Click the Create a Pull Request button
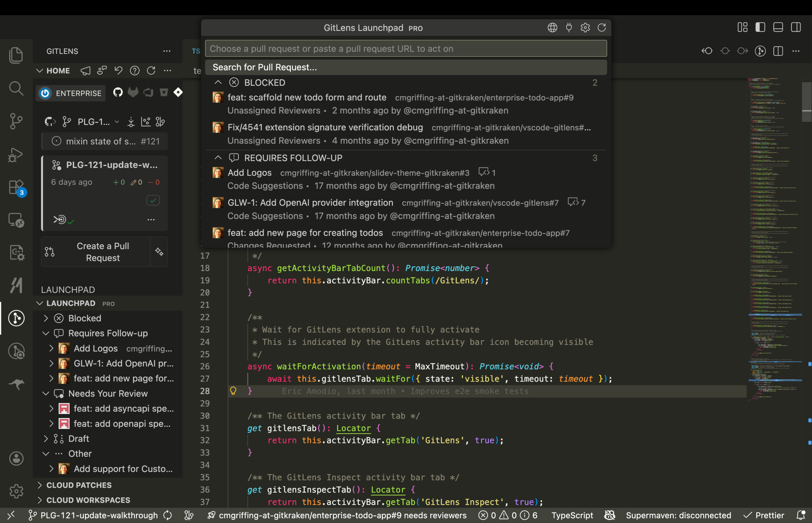This screenshot has width=812, height=523. [x=97, y=252]
